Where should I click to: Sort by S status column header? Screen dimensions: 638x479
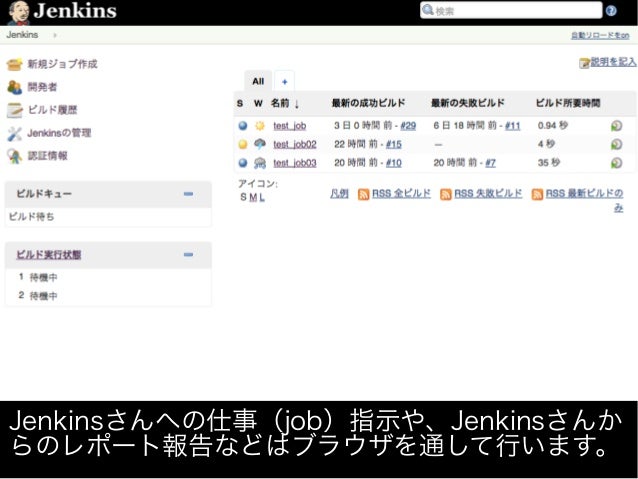[x=240, y=103]
